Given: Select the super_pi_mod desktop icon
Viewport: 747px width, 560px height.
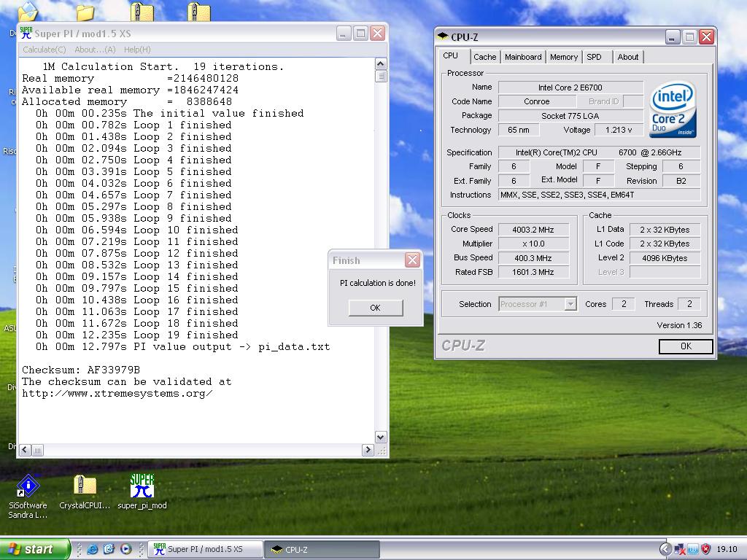Looking at the screenshot, I should [x=142, y=492].
